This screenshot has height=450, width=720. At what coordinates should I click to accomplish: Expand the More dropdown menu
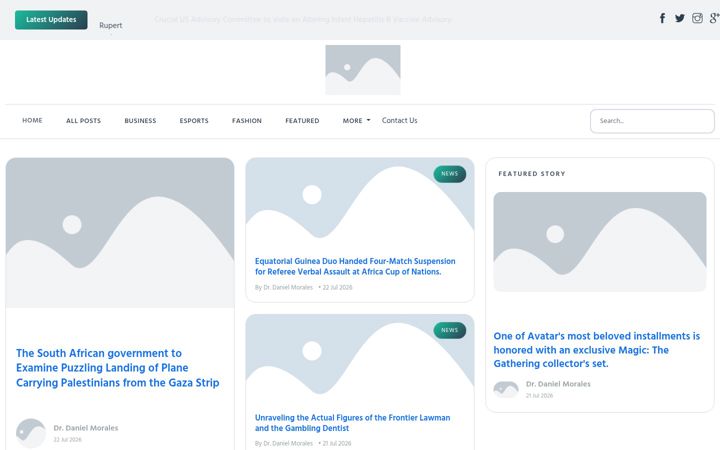pos(356,121)
